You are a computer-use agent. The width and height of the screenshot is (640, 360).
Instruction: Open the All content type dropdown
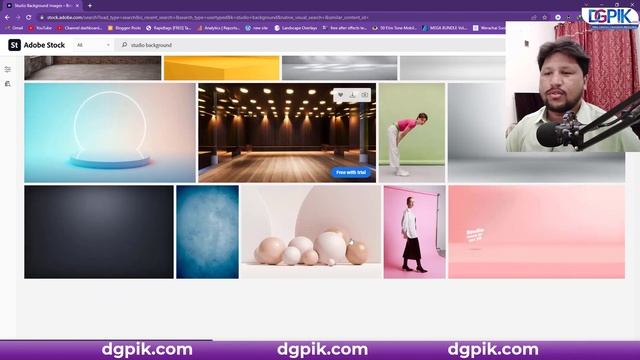coord(93,45)
